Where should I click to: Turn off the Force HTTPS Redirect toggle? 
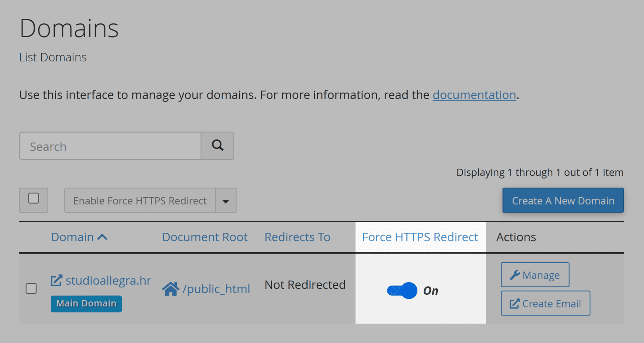point(402,290)
